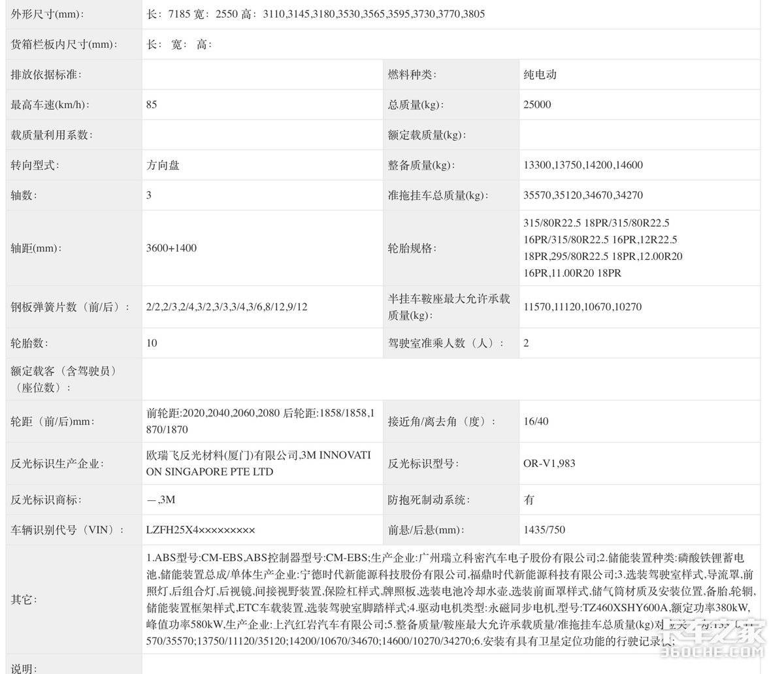Select the reflective marking model OR-V1,983
Screen dimensions: 784x674
549,464
